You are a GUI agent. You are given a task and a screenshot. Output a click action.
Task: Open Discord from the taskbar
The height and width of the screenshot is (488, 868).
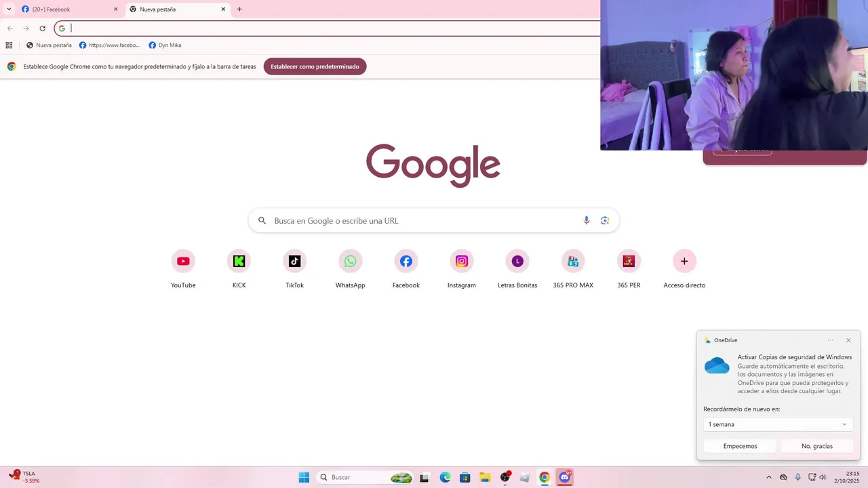click(x=564, y=477)
